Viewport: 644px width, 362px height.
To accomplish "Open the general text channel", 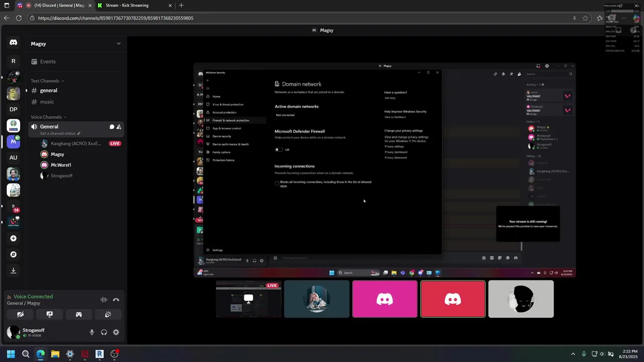I will 75,90.
